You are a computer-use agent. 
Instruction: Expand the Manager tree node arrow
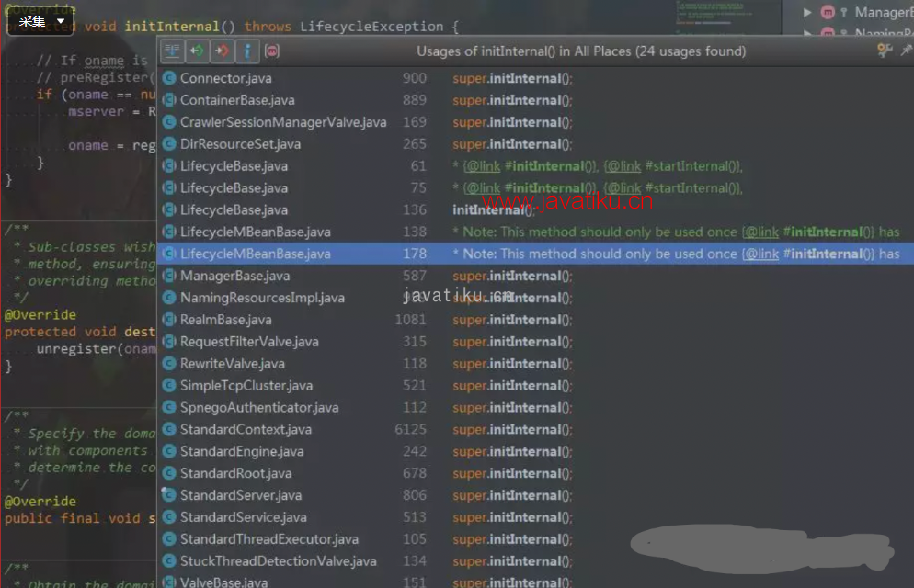click(x=807, y=12)
